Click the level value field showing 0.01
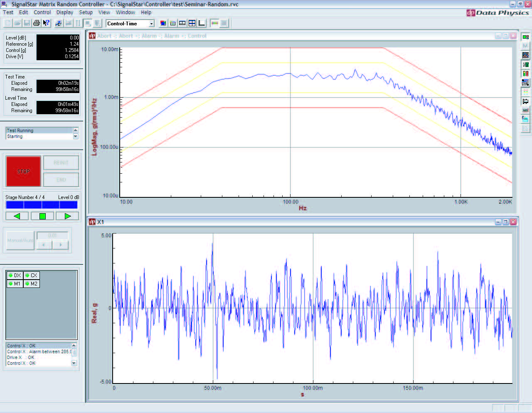The image size is (532, 413). pos(52,236)
